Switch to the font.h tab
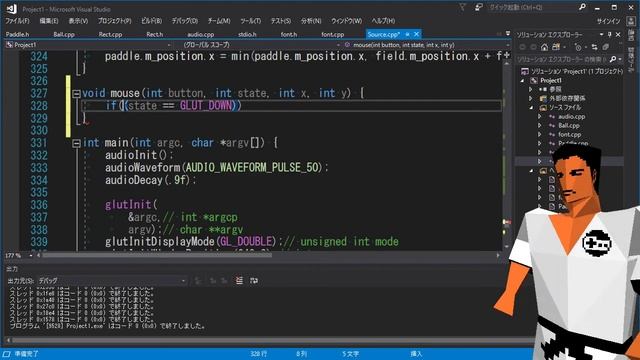Screen dimensions: 640x360 [289, 34]
